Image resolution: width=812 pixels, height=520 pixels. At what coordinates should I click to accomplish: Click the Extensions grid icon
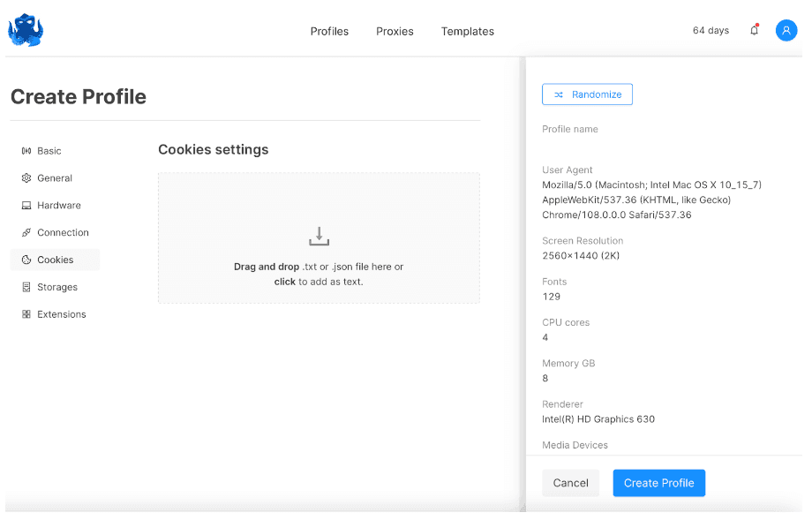coord(26,314)
